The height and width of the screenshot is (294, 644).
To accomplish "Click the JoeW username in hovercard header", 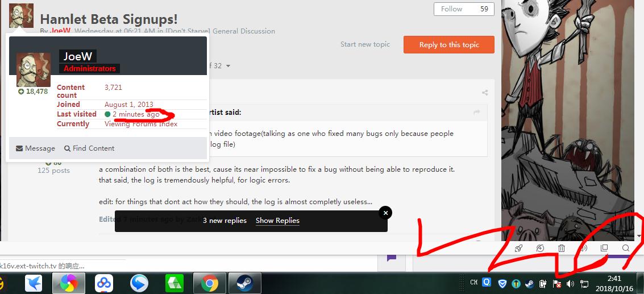I will point(77,56).
